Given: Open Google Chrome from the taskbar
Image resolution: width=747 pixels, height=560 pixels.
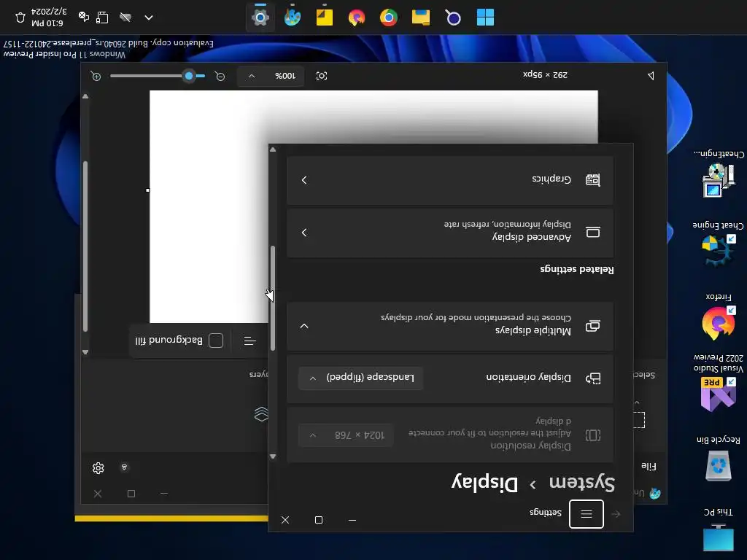Looking at the screenshot, I should click(388, 17).
